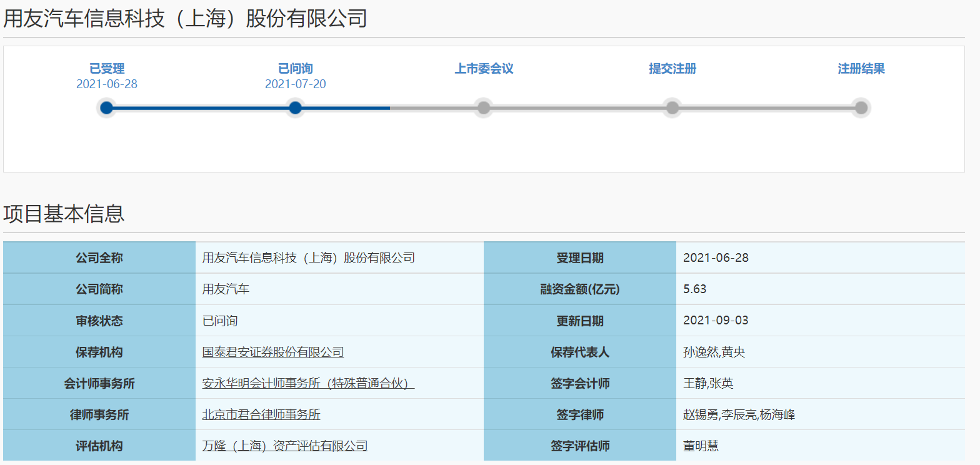The image size is (980, 465).
Task: Click the 2021-06-28 date under 已受理 stage
Action: tap(107, 84)
